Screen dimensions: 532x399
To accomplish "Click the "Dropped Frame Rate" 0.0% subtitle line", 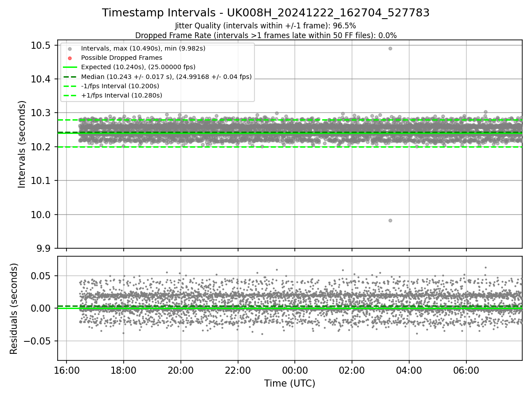I will (x=266, y=35).
